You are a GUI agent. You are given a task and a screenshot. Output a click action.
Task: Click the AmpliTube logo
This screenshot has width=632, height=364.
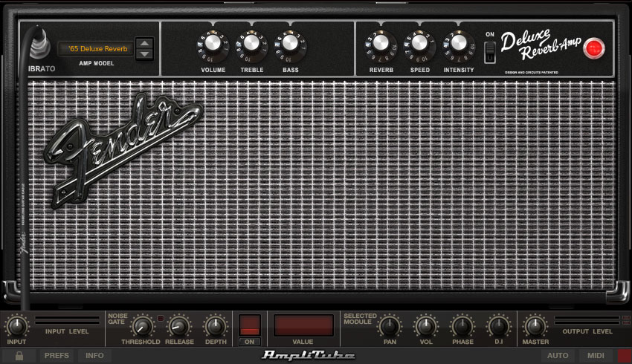[309, 355]
